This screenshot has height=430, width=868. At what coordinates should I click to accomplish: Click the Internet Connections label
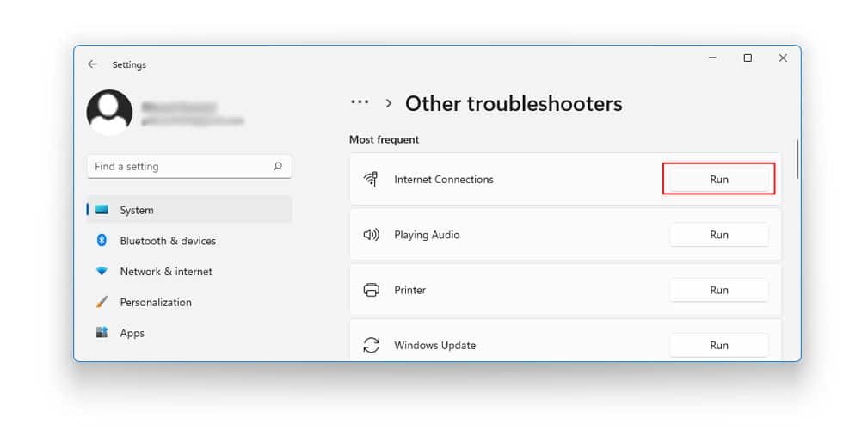[443, 179]
